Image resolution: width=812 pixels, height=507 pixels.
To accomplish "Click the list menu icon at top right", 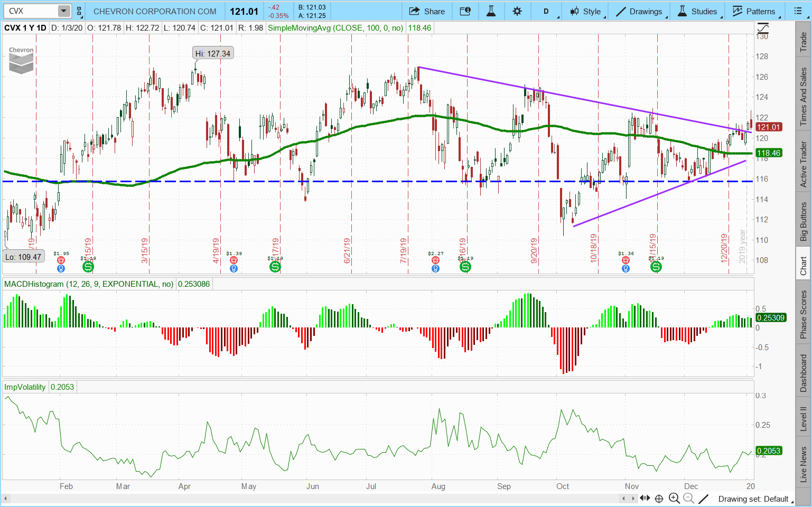I will (x=798, y=11).
